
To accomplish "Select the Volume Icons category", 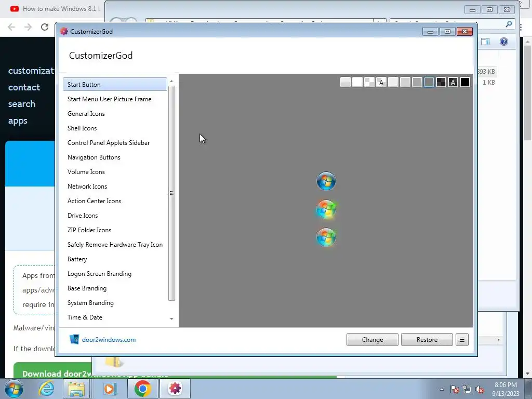I will click(115, 172).
